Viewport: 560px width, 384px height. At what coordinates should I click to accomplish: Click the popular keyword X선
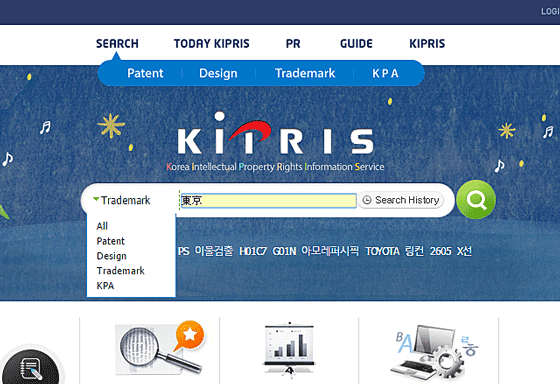tap(464, 251)
